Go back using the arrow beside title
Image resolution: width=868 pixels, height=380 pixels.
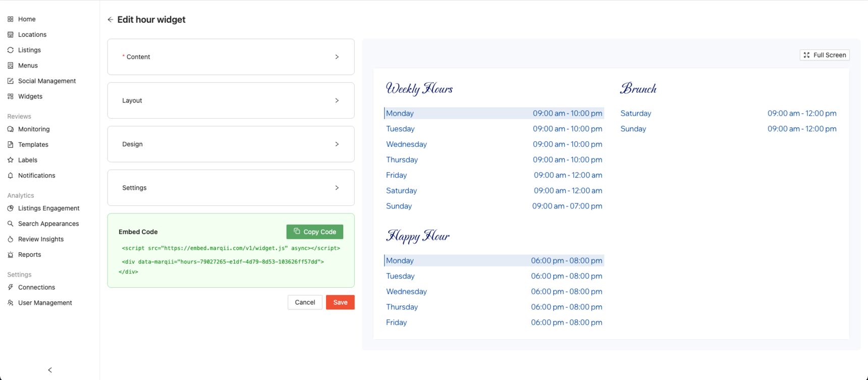coord(111,20)
